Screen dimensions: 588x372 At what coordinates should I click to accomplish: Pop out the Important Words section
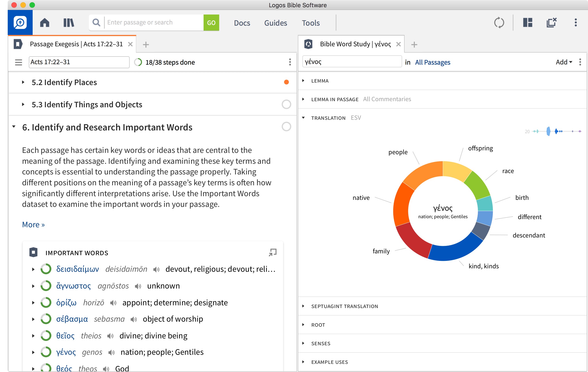[272, 252]
